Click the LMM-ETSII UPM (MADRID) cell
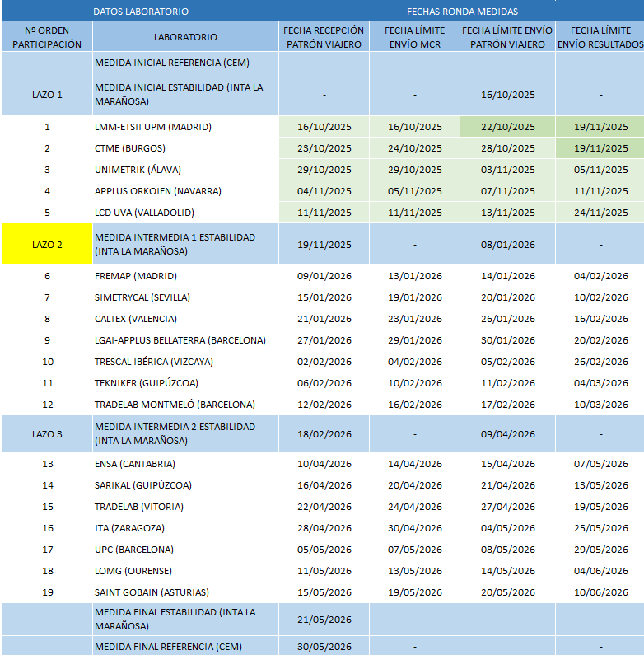Viewport: 644px width, 655px height. point(153,127)
